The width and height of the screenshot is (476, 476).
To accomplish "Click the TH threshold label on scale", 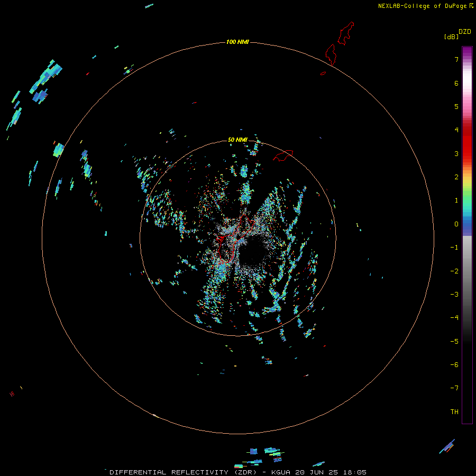I will [x=454, y=412].
